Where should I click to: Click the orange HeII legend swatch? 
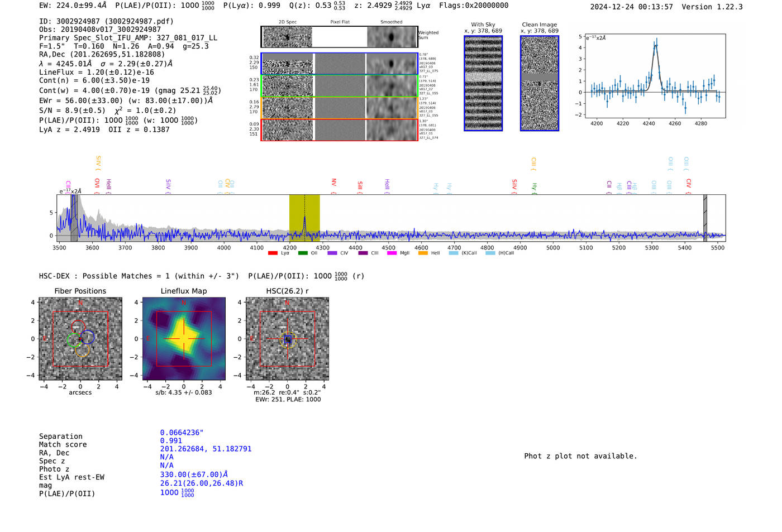423,253
